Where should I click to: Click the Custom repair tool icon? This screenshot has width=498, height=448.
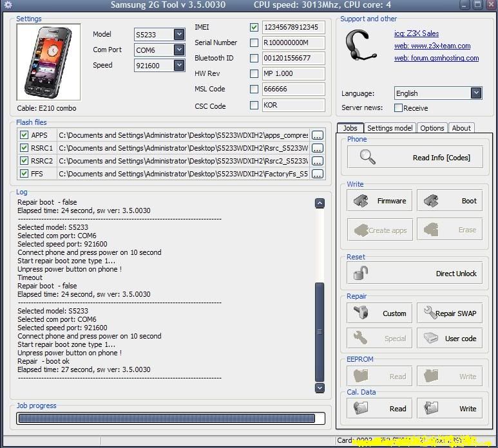(x=361, y=312)
